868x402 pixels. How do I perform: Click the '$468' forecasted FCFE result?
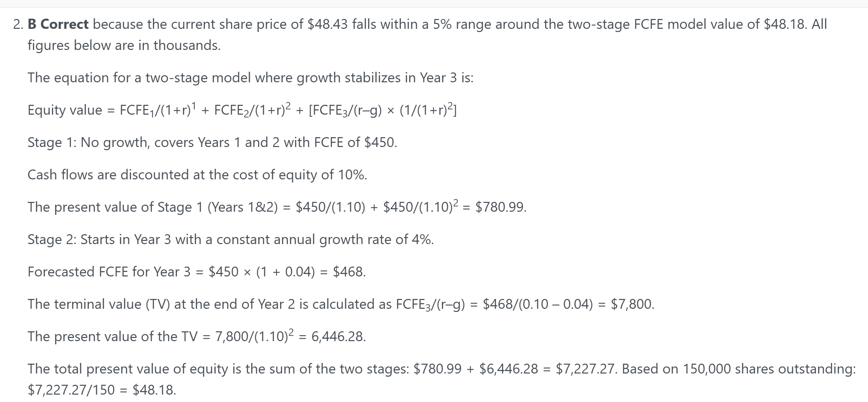349,272
